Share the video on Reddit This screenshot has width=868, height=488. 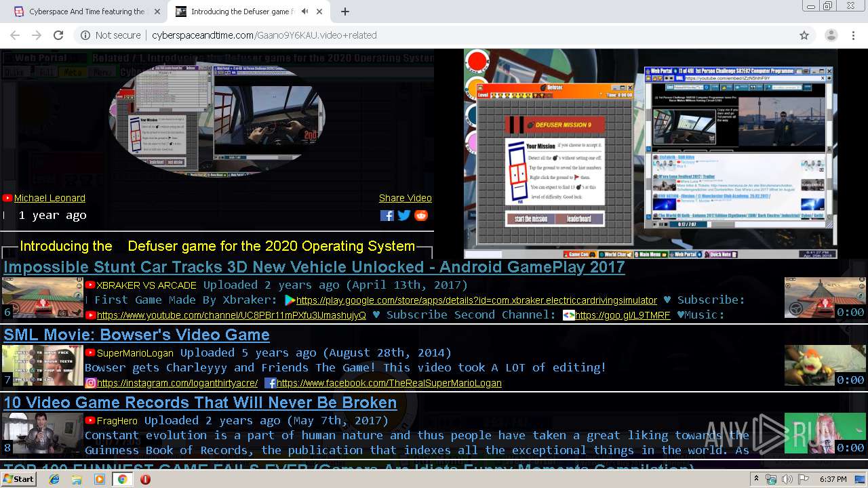click(421, 216)
